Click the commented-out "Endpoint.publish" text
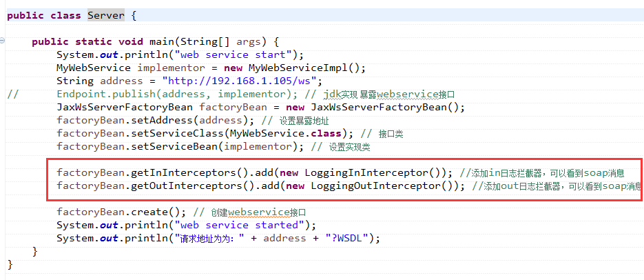 coord(106,94)
